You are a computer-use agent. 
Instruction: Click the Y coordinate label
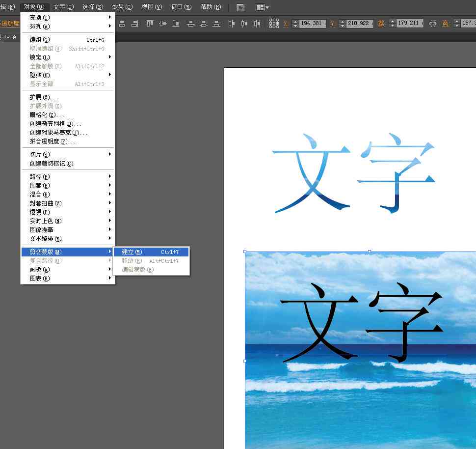coord(333,24)
